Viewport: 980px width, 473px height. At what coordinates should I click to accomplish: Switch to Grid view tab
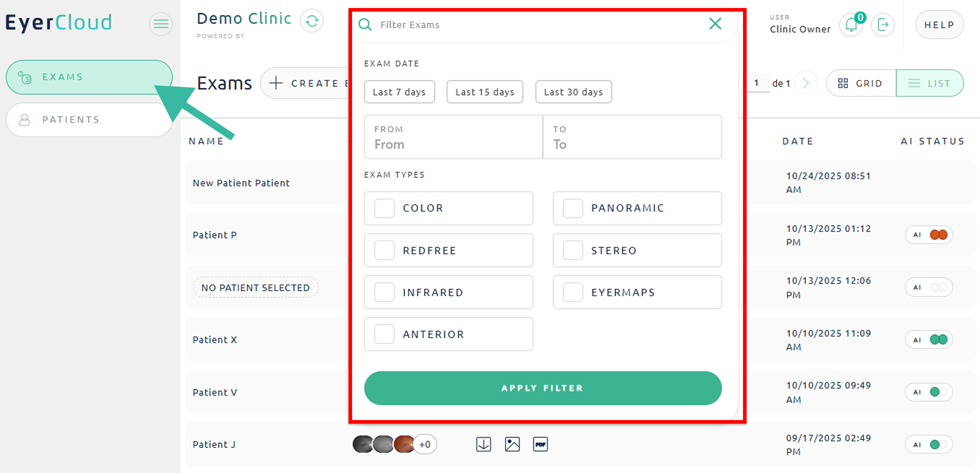point(861,83)
